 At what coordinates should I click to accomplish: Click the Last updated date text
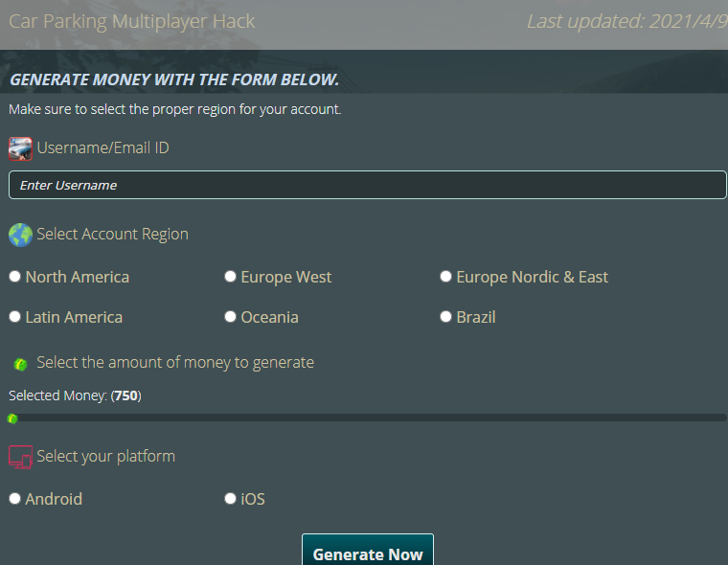pyautogui.click(x=627, y=21)
